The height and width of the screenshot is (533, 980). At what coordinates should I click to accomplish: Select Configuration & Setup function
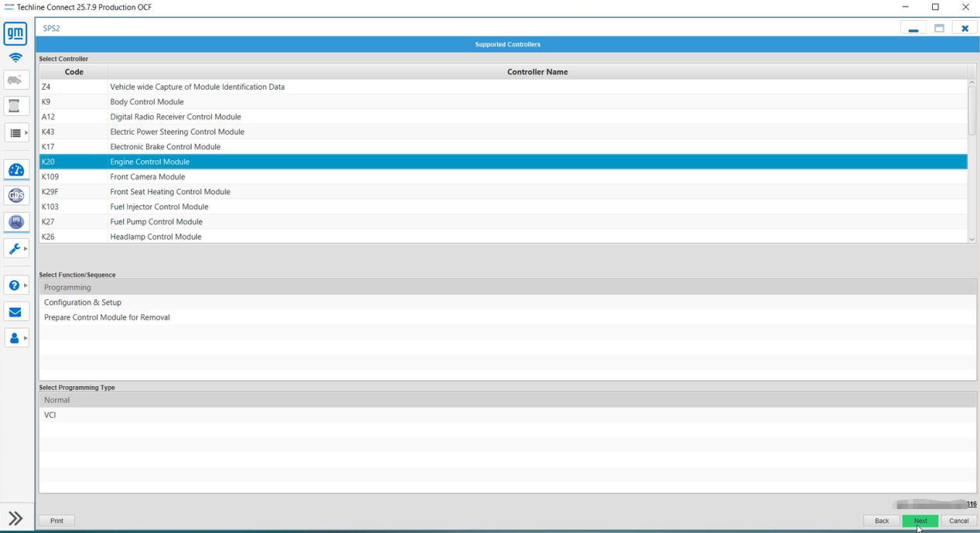83,302
